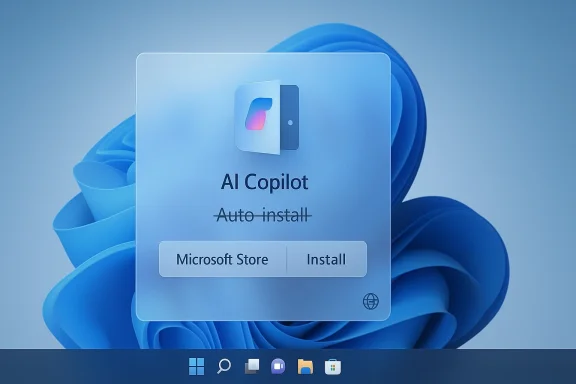
Task: Click the Install button
Action: point(326,259)
